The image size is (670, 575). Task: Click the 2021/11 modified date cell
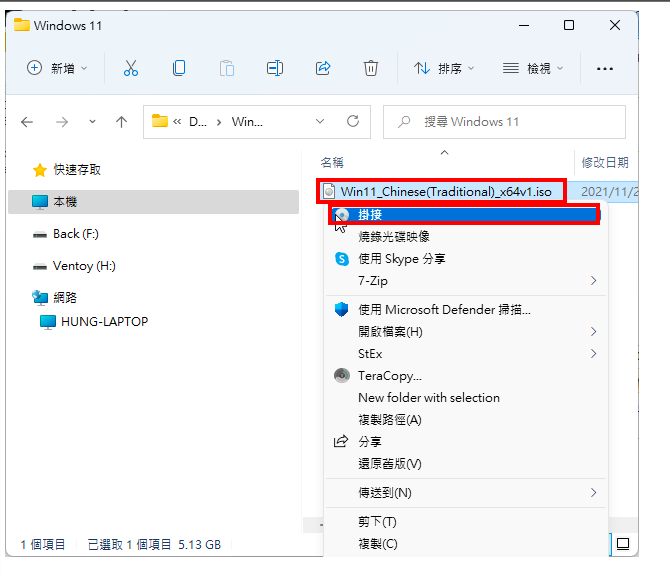tap(609, 192)
